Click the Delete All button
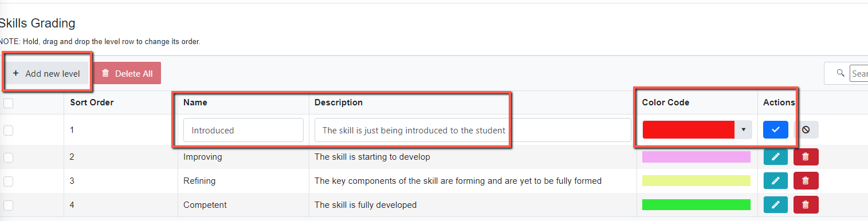 pos(127,73)
